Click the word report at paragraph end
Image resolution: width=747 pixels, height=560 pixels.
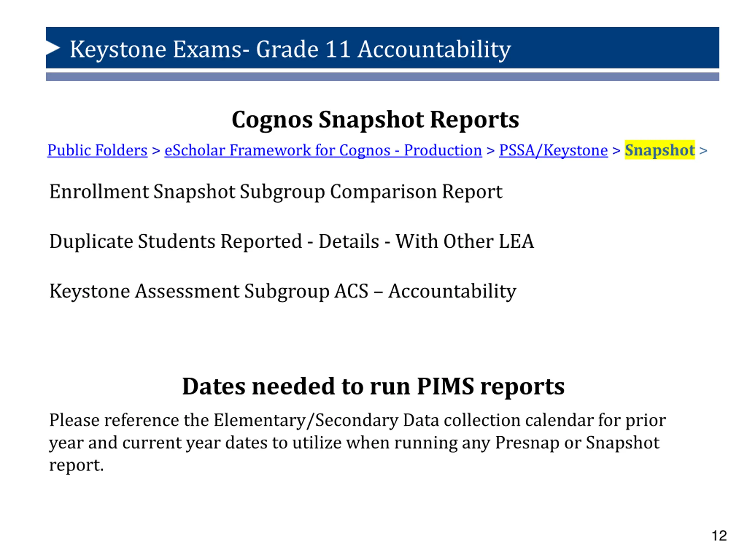pos(76,466)
